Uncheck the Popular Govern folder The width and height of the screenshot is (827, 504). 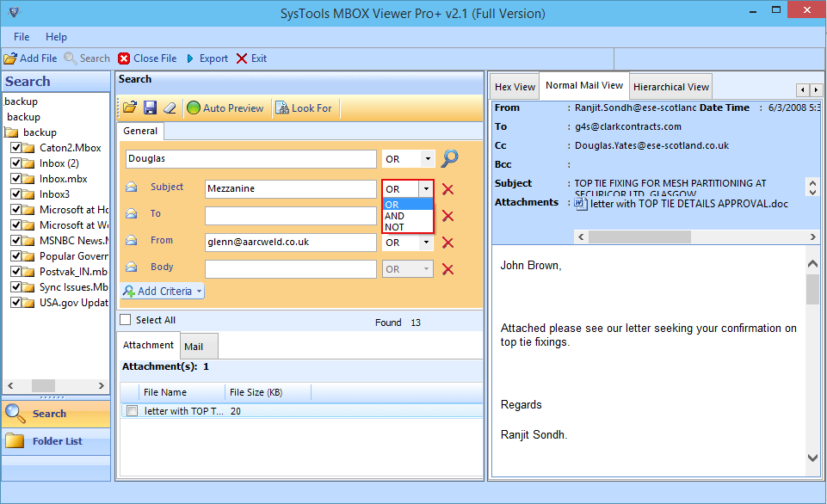[x=15, y=256]
